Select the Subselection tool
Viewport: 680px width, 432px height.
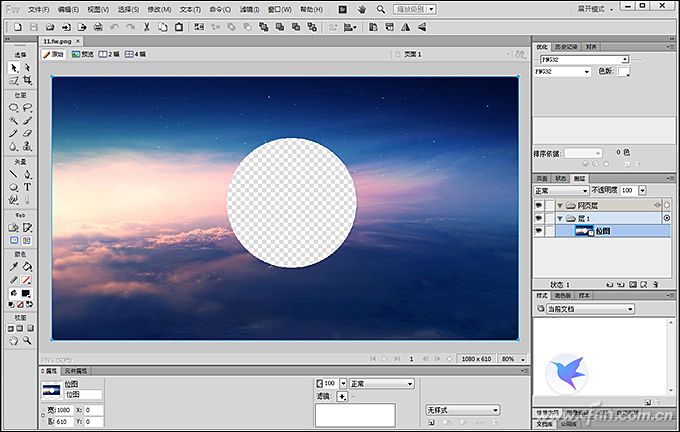[x=27, y=68]
